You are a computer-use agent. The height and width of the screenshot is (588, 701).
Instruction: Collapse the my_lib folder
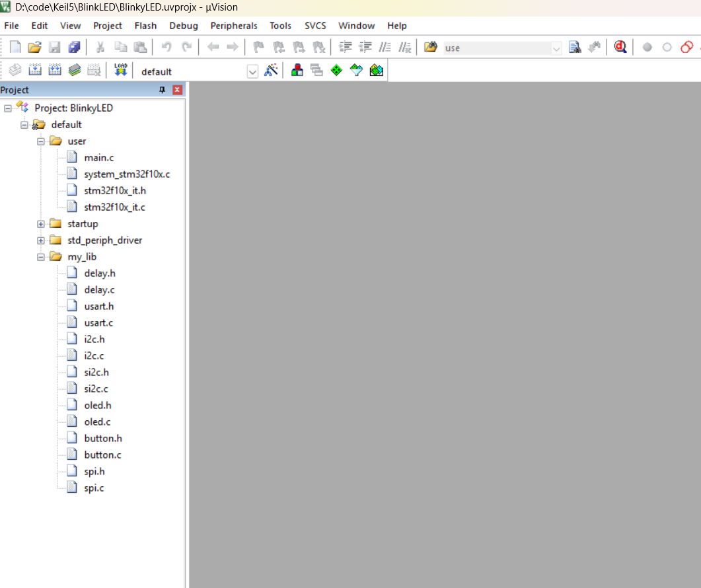41,257
